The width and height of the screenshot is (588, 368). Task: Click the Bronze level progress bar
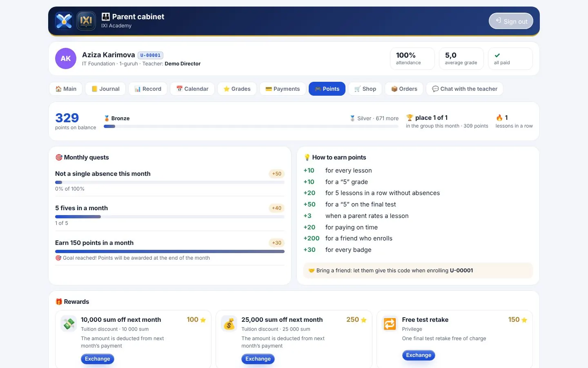point(251,126)
